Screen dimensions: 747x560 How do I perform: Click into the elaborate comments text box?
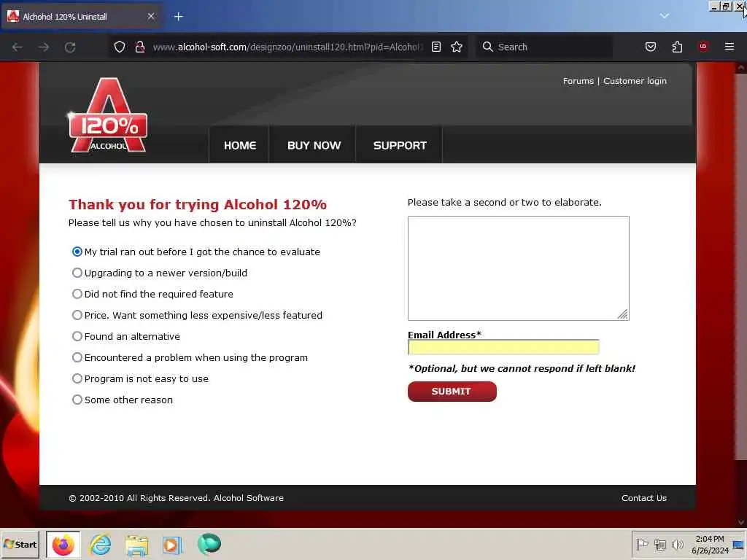(519, 268)
